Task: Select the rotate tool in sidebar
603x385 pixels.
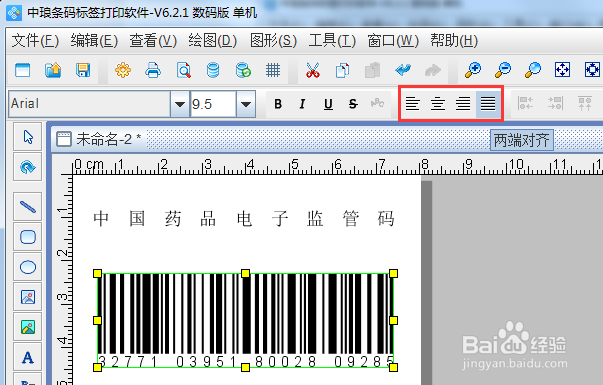Action: tap(28, 167)
